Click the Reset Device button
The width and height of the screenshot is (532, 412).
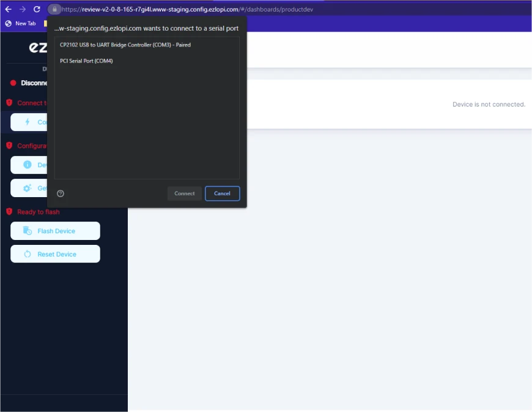[x=55, y=254]
